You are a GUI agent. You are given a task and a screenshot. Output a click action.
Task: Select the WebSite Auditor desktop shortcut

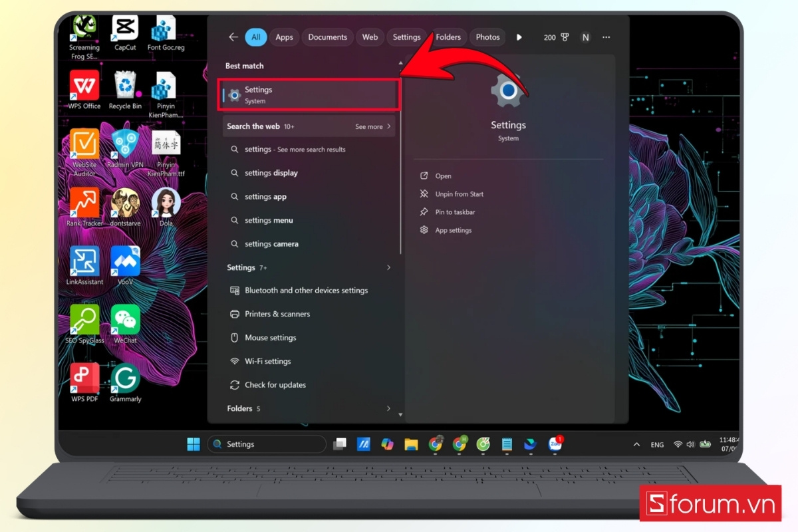84,153
